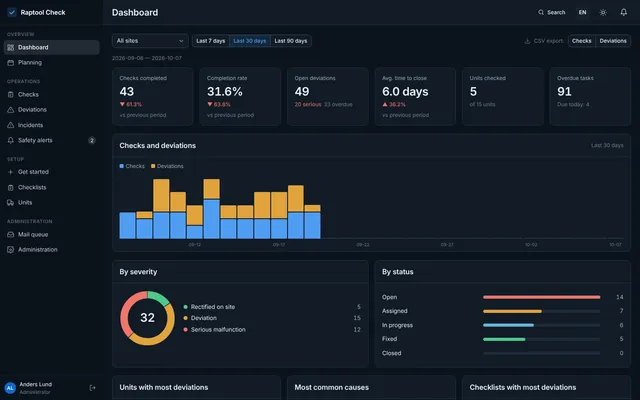Toggle the orange Deviations legend swatch
This screenshot has height=400, width=640.
click(153, 166)
